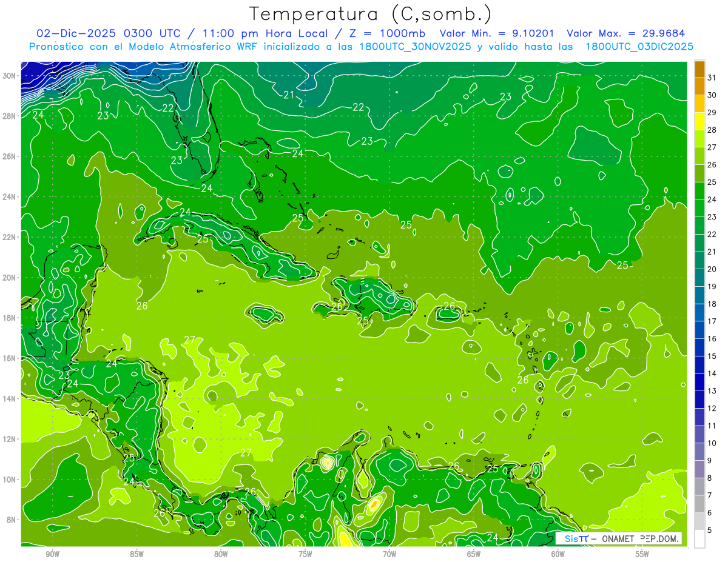Click the 10N latitude axis label
This screenshot has width=728, height=562.
point(8,480)
